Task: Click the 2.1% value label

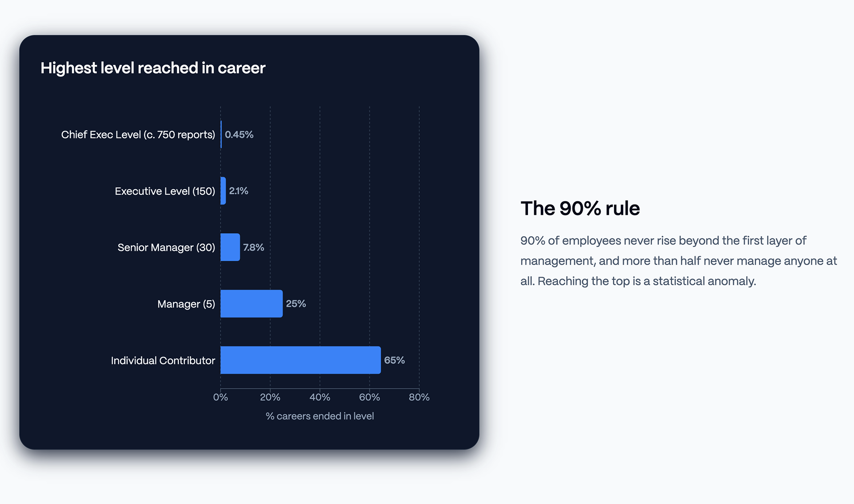Action: pos(239,191)
